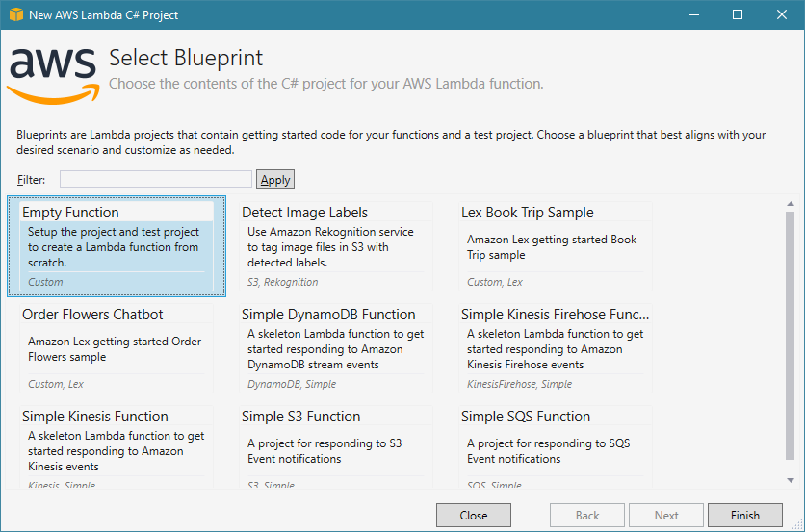Minimize the dialog window
805x532 pixels.
[693, 14]
